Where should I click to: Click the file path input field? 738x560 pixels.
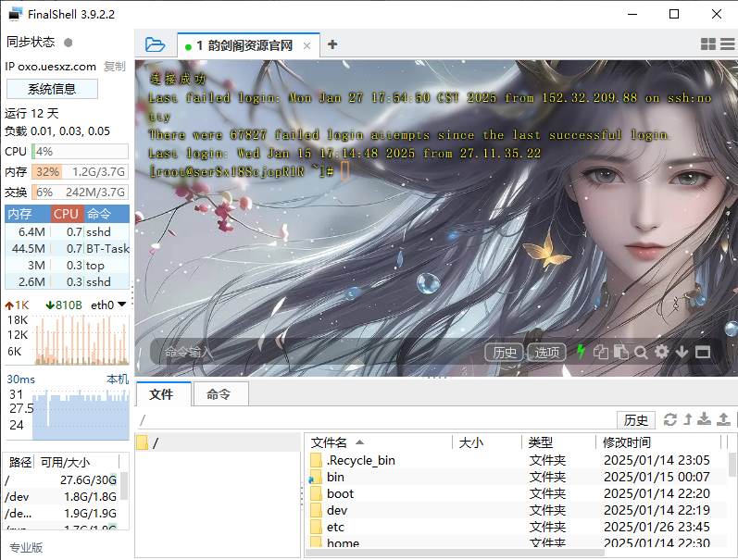(376, 419)
